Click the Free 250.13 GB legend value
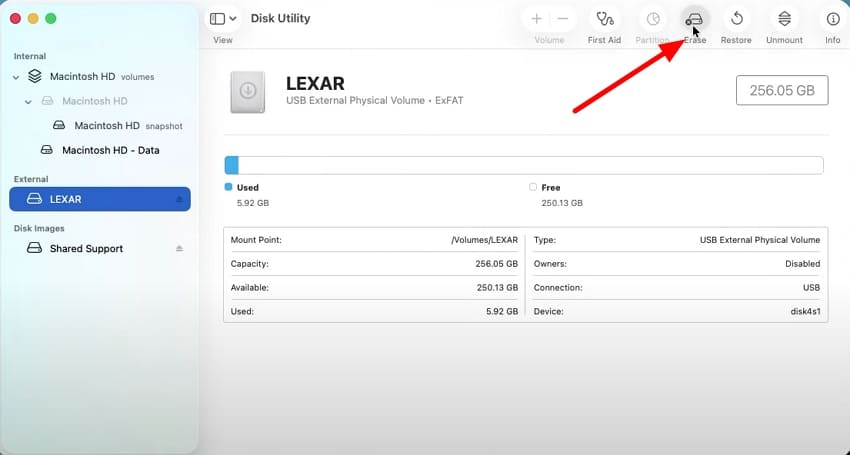This screenshot has height=455, width=850. 562,203
